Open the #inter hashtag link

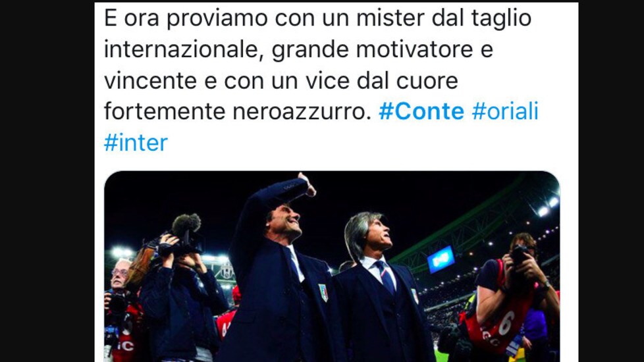pyautogui.click(x=136, y=143)
